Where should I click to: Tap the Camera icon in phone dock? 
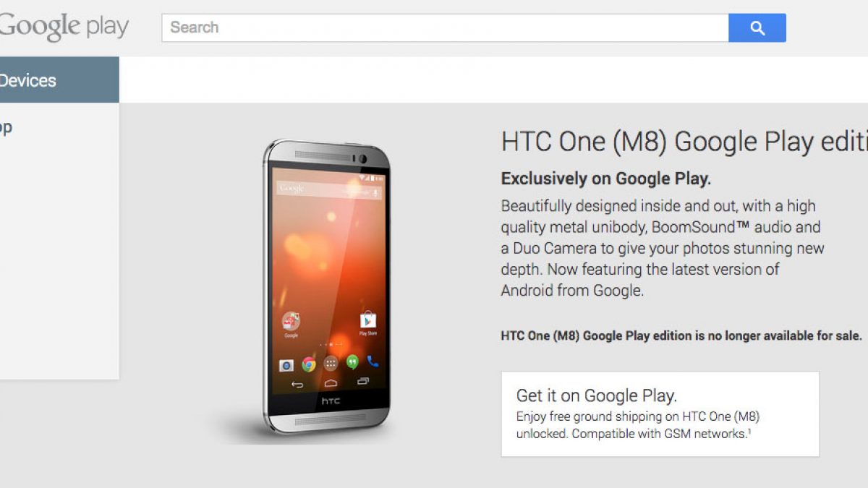tap(286, 364)
